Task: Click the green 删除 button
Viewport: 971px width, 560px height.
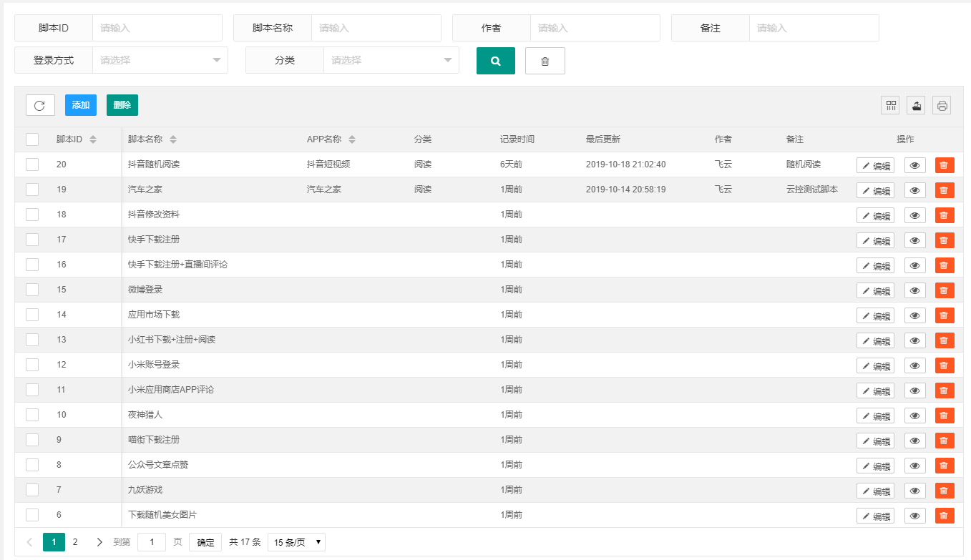Action: (122, 105)
